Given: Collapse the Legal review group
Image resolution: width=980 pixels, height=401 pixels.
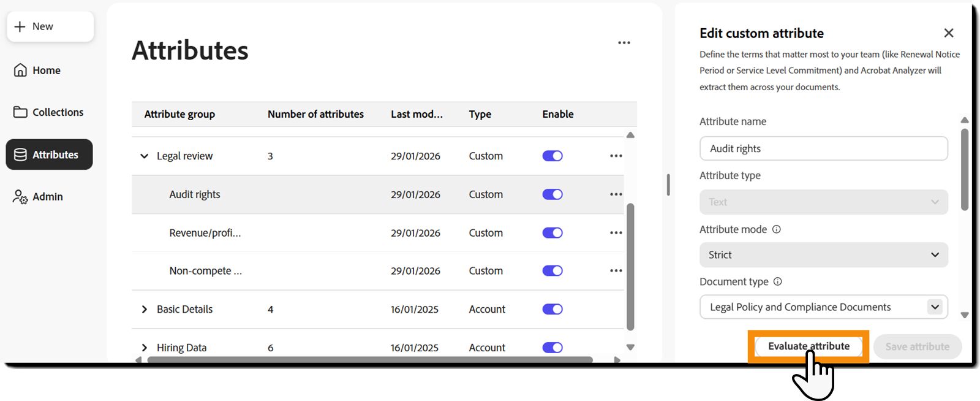Looking at the screenshot, I should coord(145,156).
